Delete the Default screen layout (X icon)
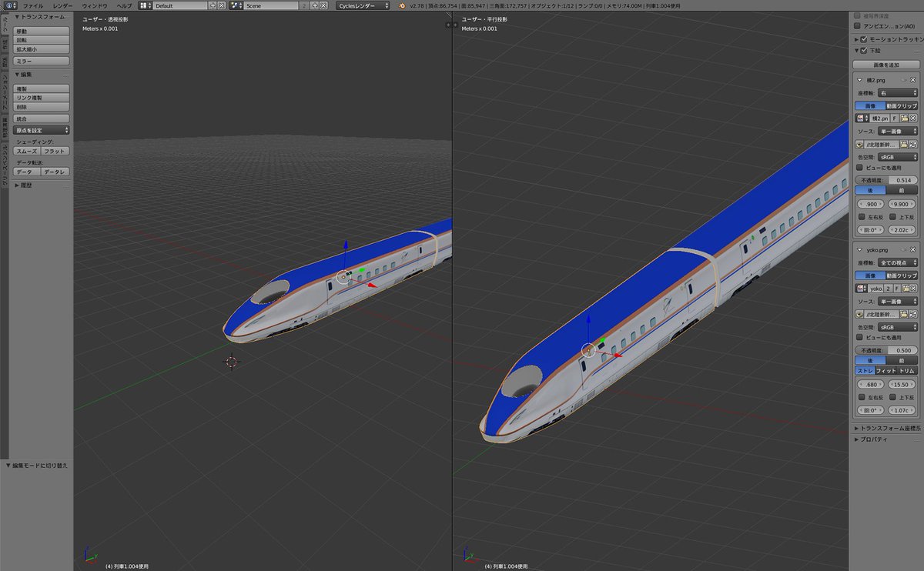Viewport: 924px width, 571px height. click(222, 5)
